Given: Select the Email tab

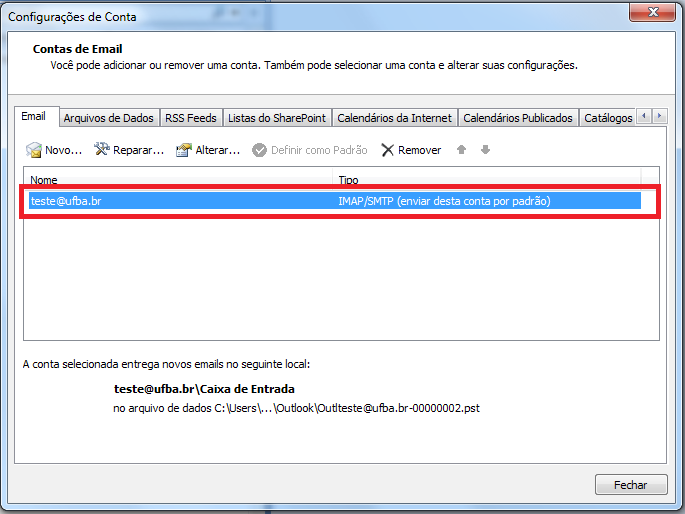Looking at the screenshot, I should [34, 117].
